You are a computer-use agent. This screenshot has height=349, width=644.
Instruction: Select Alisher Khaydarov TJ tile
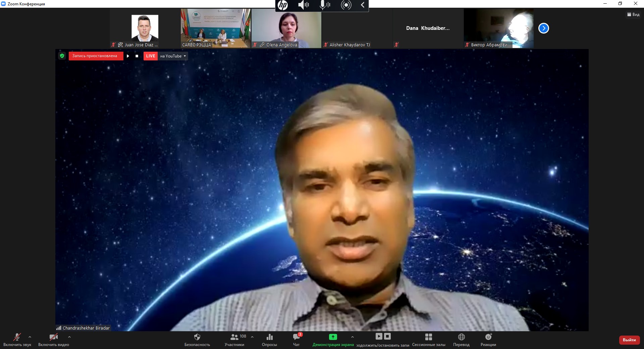coord(357,28)
